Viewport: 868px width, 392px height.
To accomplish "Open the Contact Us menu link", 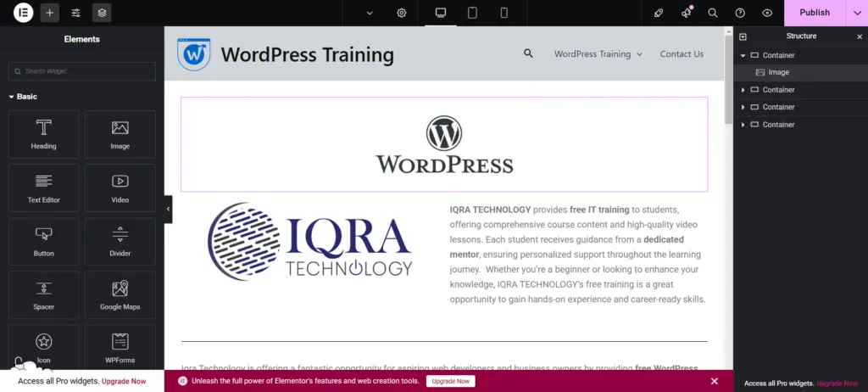I will [x=682, y=53].
